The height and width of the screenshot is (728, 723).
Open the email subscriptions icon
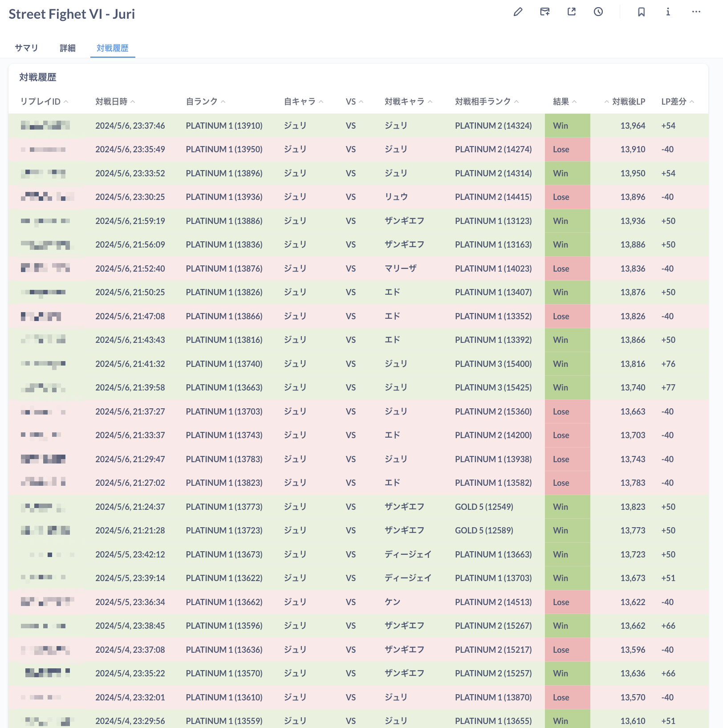point(544,12)
